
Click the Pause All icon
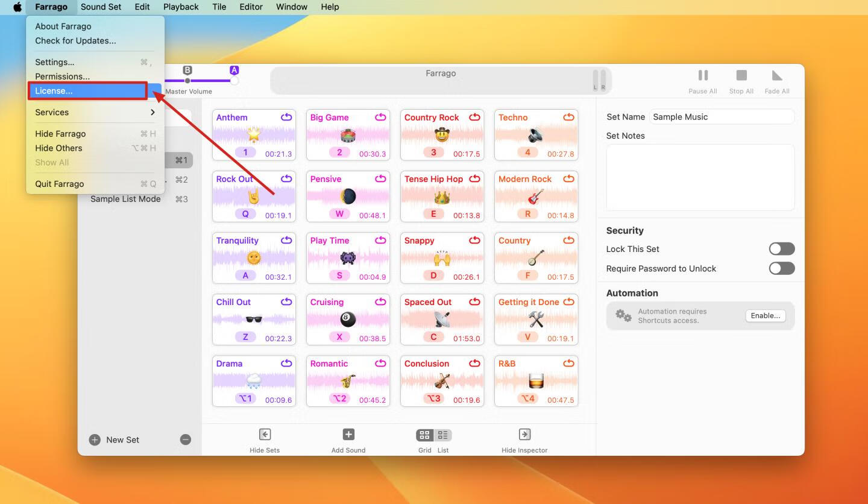pyautogui.click(x=703, y=75)
